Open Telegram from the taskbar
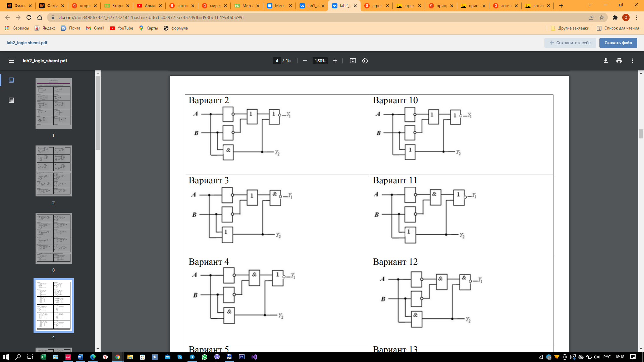 pyautogui.click(x=192, y=357)
